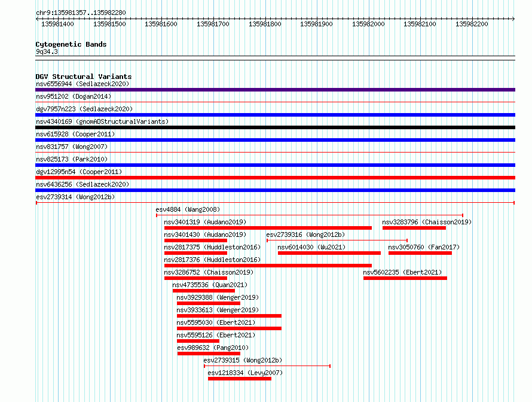Screen dimensions: 532x402
Task: Open nsv2817375 (Huddleston2016) label
Action: (x=212, y=247)
